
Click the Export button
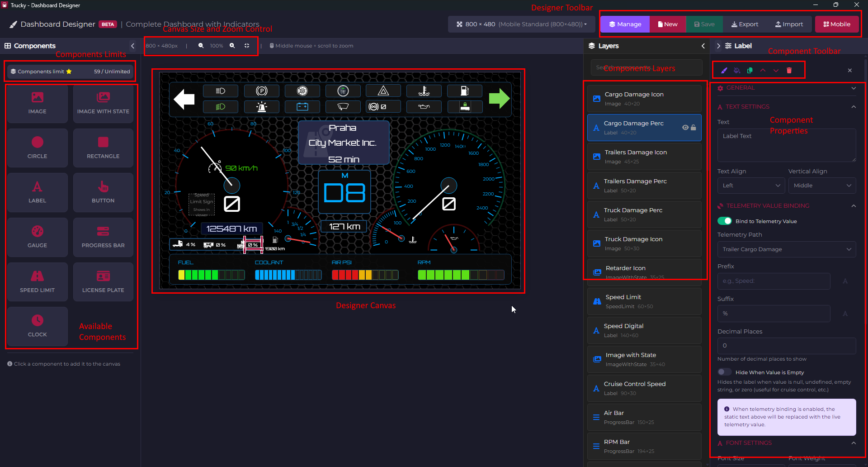(x=745, y=24)
